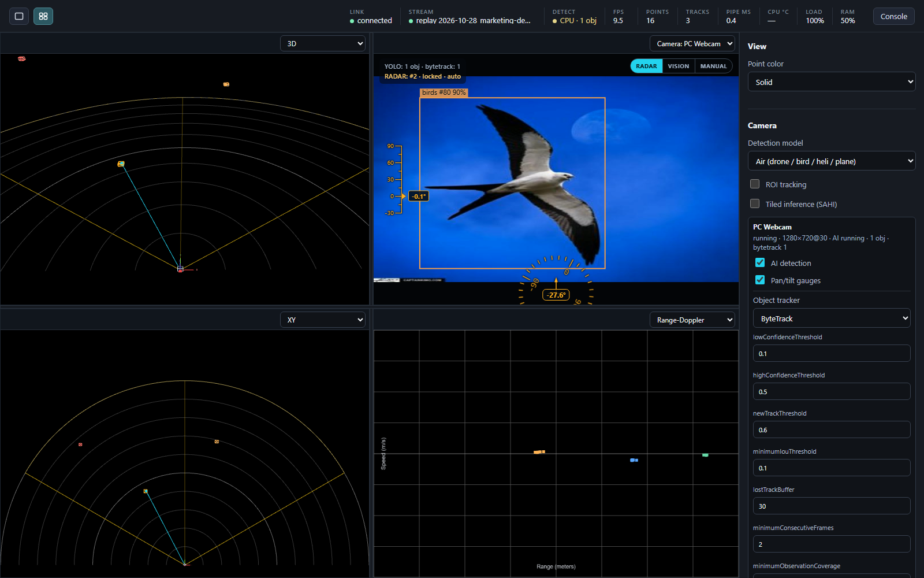The height and width of the screenshot is (578, 924).
Task: Click the orange target marker in XY view
Action: coord(217,442)
